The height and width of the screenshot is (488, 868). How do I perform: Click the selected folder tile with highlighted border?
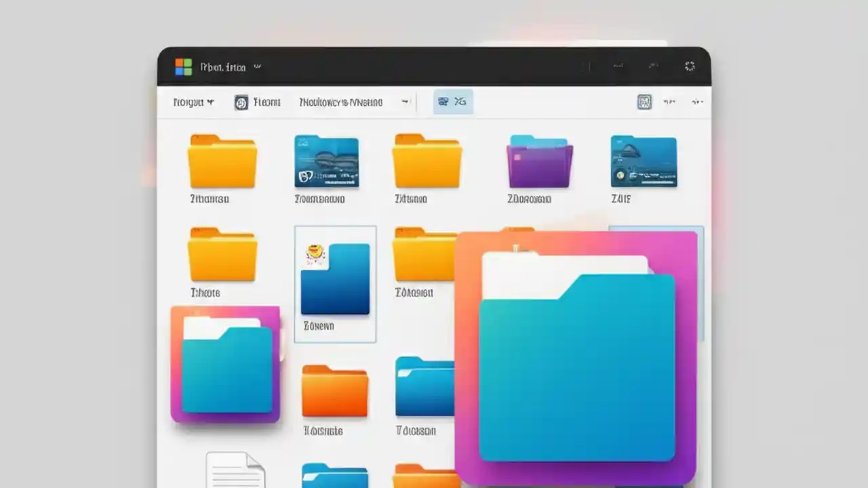[335, 283]
